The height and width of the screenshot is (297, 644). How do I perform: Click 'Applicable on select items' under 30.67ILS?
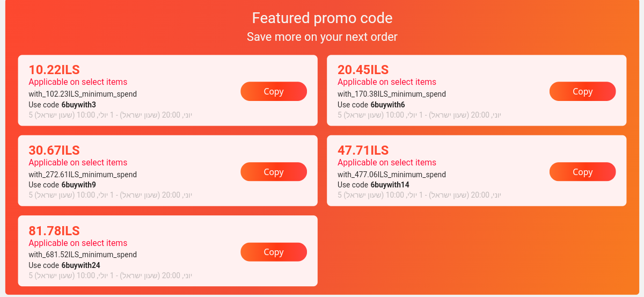pos(78,163)
